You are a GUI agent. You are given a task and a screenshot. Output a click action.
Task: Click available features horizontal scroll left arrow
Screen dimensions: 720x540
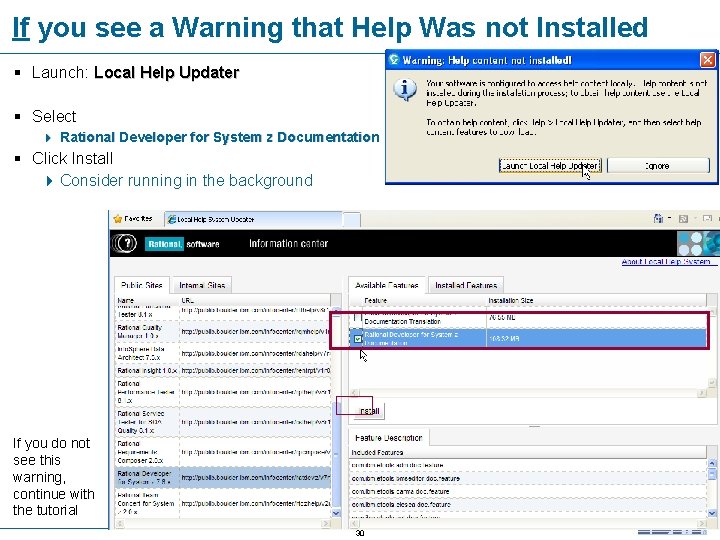click(354, 393)
